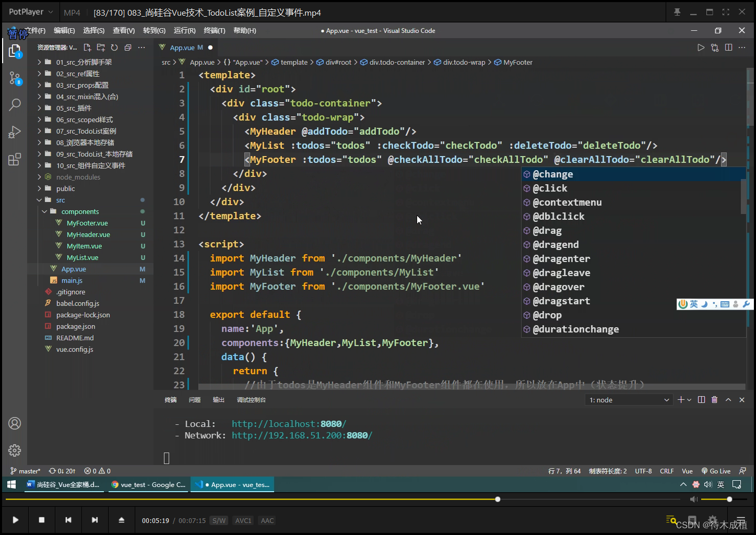Screen dimensions: 756x535
Task: Open the Run and Debug view
Action: click(x=15, y=132)
